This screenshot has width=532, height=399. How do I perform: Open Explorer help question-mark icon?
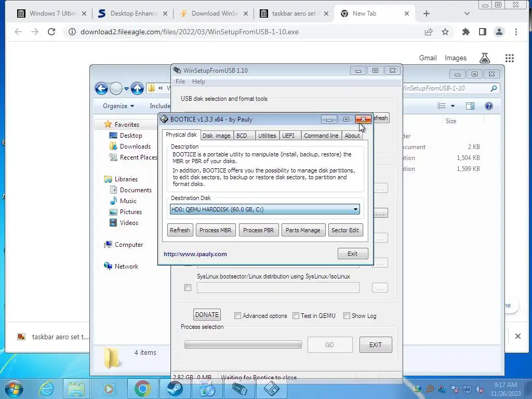coord(488,106)
